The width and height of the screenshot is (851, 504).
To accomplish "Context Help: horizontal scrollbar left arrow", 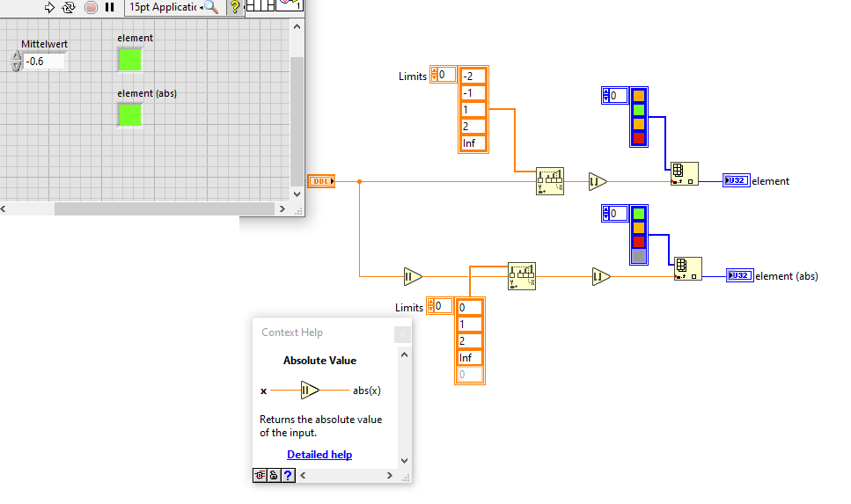I will point(303,475).
